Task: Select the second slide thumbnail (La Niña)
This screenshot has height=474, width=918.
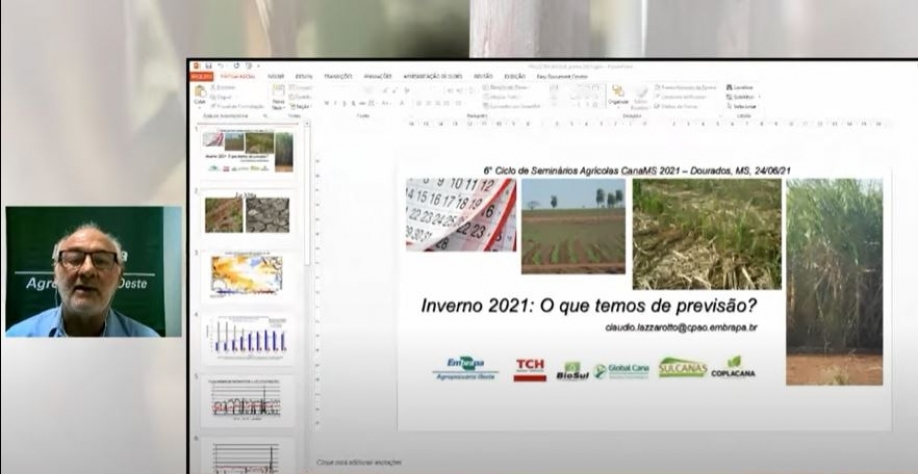Action: 246,213
